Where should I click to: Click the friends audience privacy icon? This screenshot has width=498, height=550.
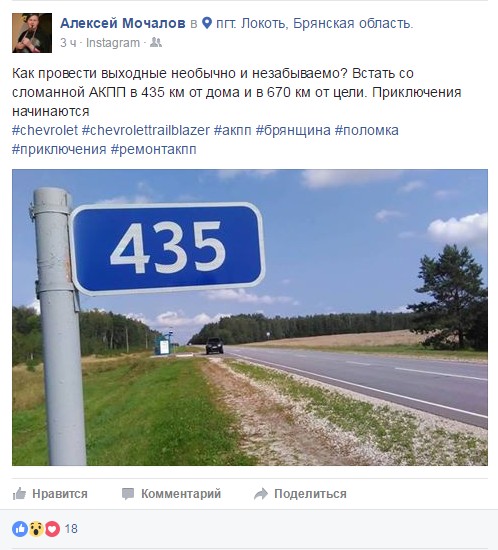156,42
